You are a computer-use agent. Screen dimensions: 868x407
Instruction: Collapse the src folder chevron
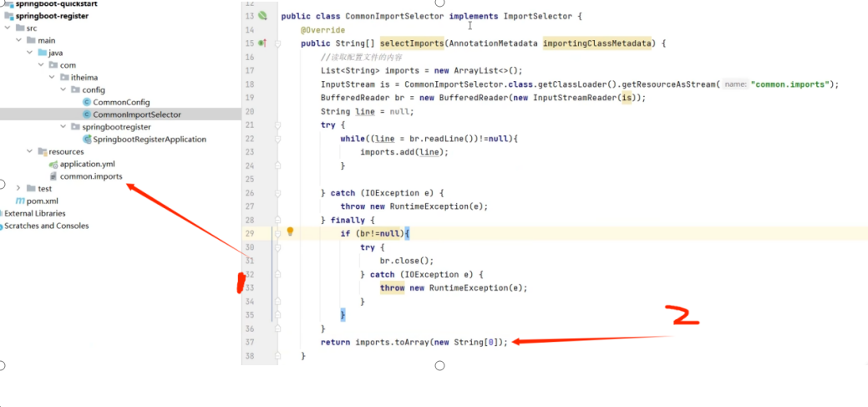(8, 28)
